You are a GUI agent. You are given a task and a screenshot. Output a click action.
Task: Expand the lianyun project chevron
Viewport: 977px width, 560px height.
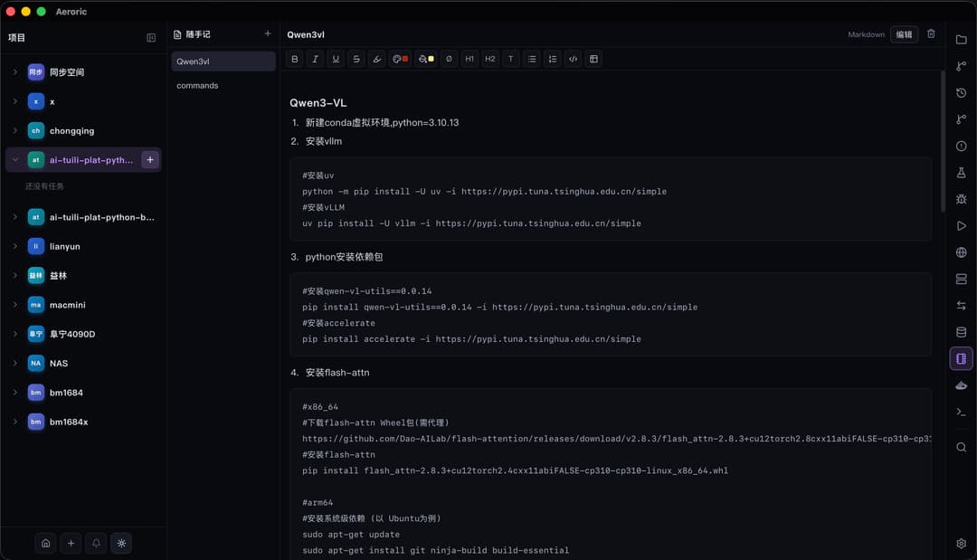coord(15,247)
